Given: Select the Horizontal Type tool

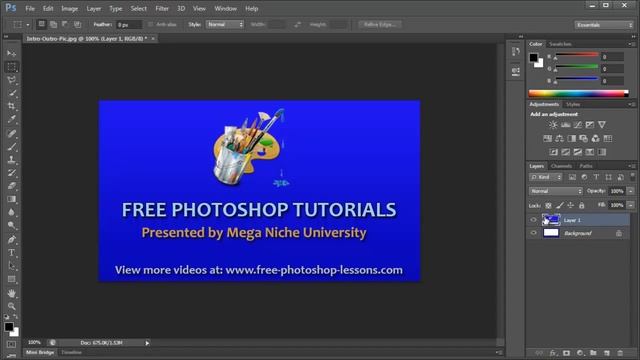Looking at the screenshot, I should click(11, 253).
